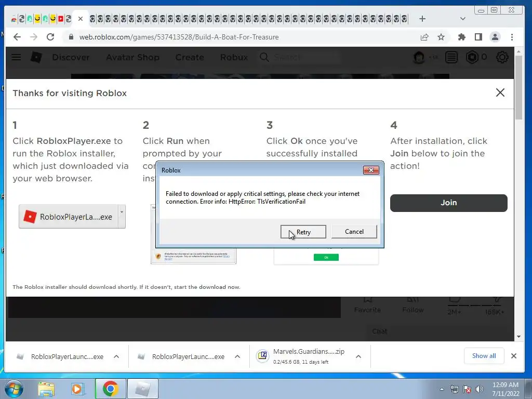Open the tab search chevron
The height and width of the screenshot is (399, 532).
tap(462, 19)
